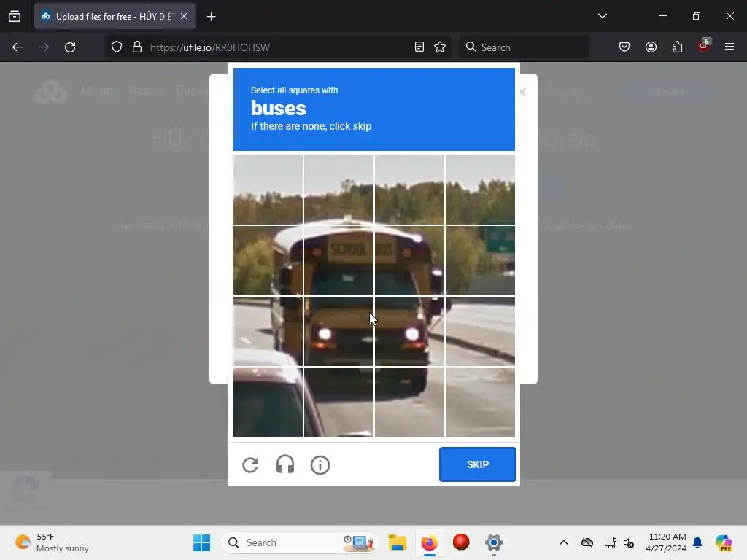Open the clock showing 11:20 AM
The width and height of the screenshot is (747, 560).
[667, 542]
